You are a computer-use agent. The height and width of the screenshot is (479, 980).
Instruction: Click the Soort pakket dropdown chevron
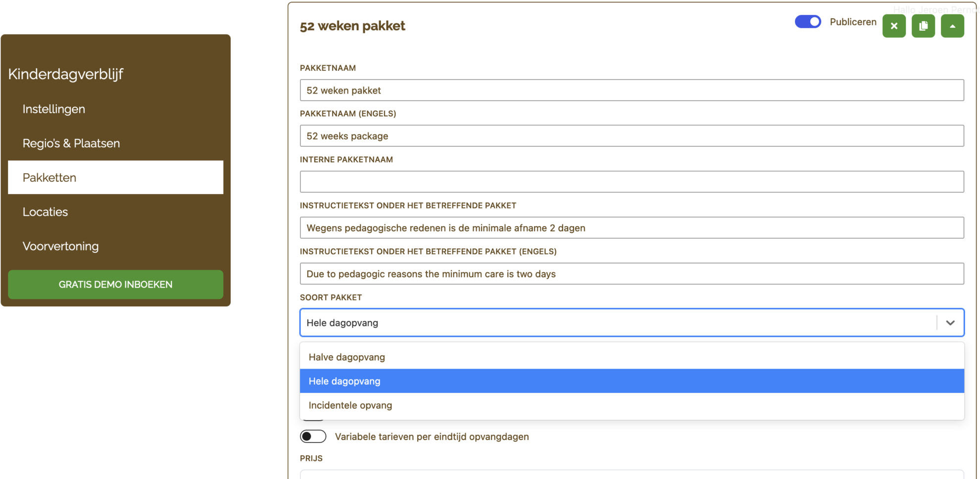950,323
